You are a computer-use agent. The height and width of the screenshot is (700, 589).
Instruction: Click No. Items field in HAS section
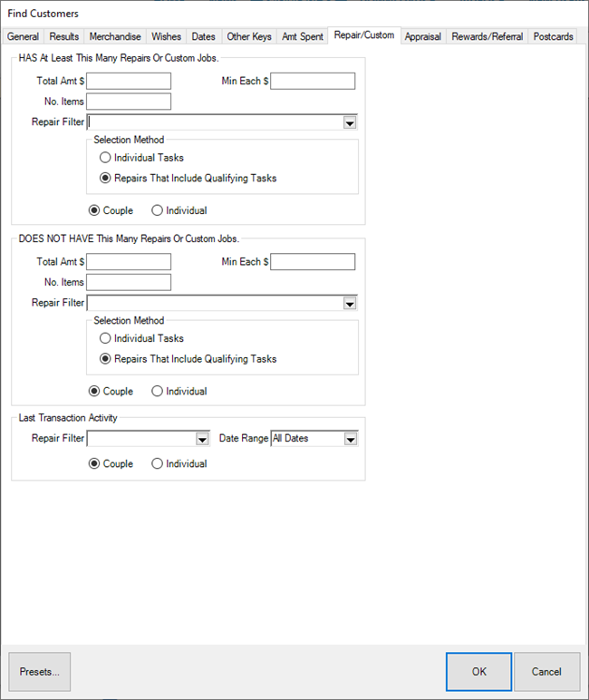[129, 102]
